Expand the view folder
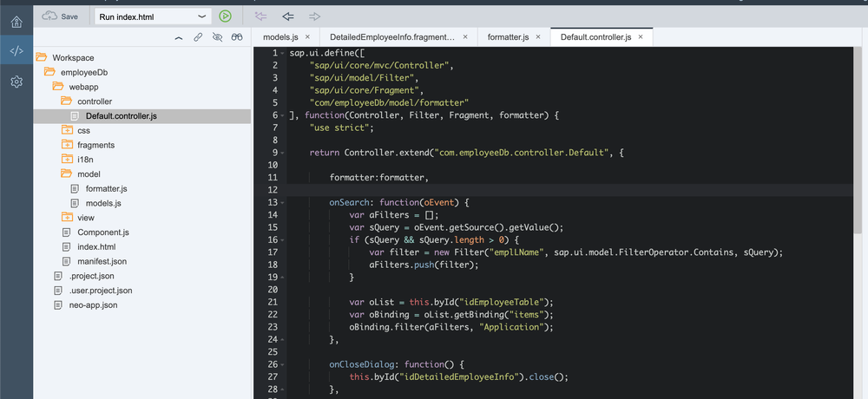The height and width of the screenshot is (399, 868). (x=67, y=218)
